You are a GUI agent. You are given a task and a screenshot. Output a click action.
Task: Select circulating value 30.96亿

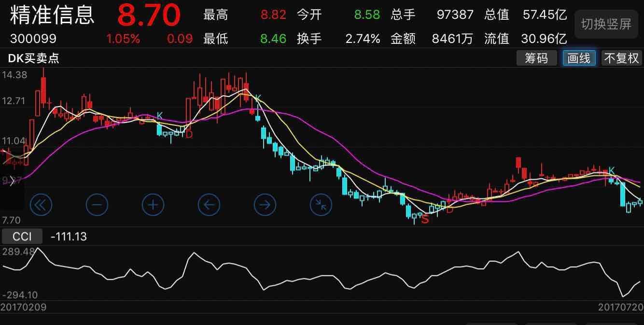click(x=544, y=39)
